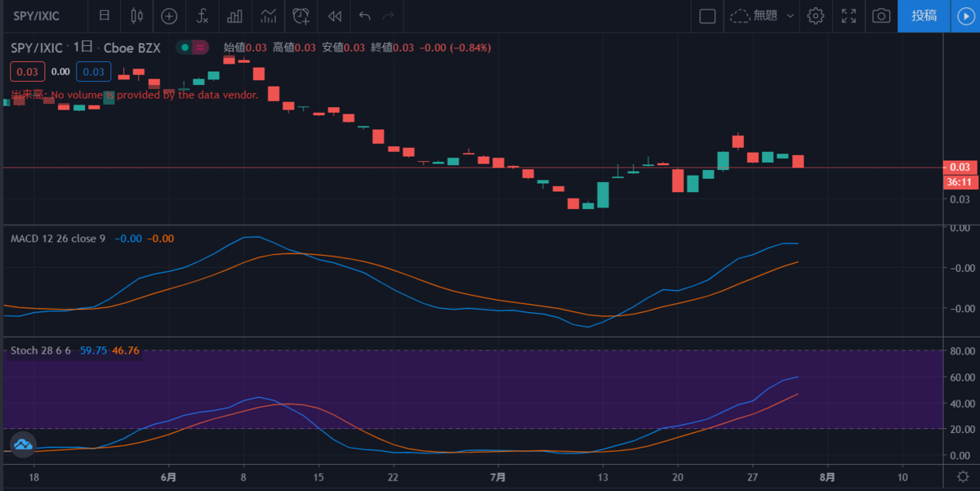Undo the last chart action

pyautogui.click(x=364, y=16)
